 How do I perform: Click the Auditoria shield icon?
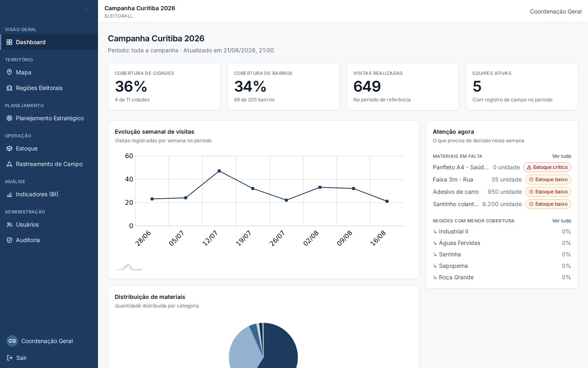(x=9, y=240)
